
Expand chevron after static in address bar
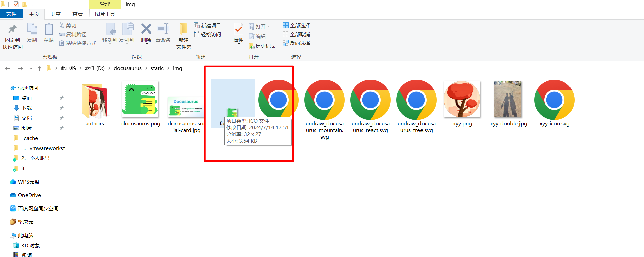tap(168, 68)
